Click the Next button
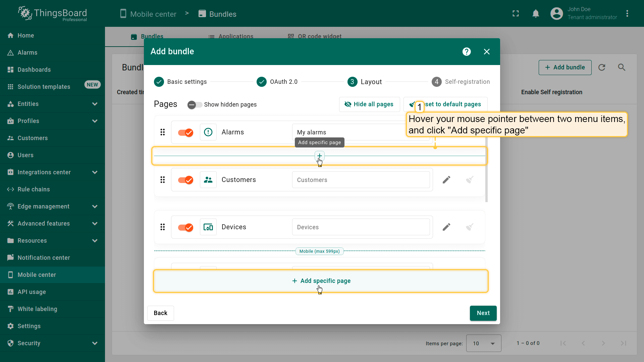Viewport: 644px width, 362px height. 483,313
